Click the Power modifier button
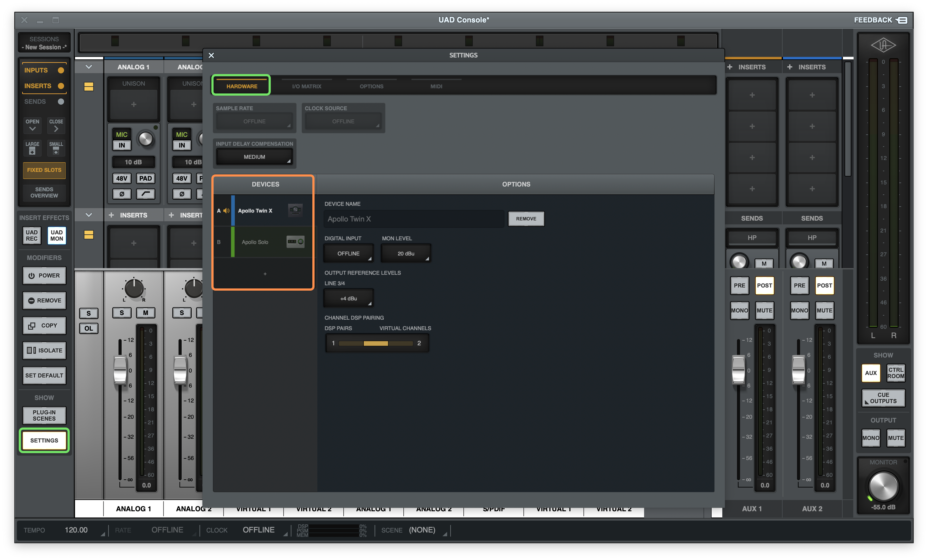 [44, 276]
